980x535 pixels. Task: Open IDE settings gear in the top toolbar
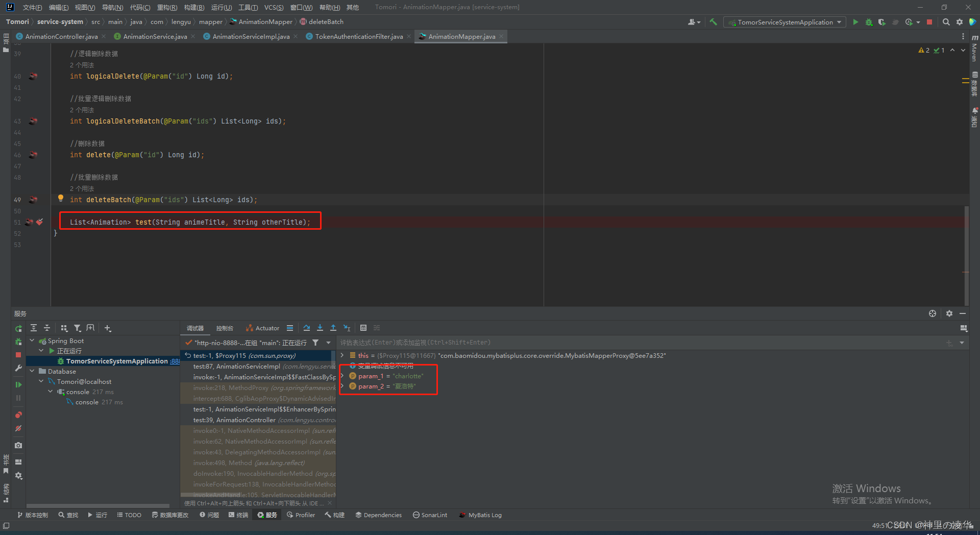[x=960, y=22]
